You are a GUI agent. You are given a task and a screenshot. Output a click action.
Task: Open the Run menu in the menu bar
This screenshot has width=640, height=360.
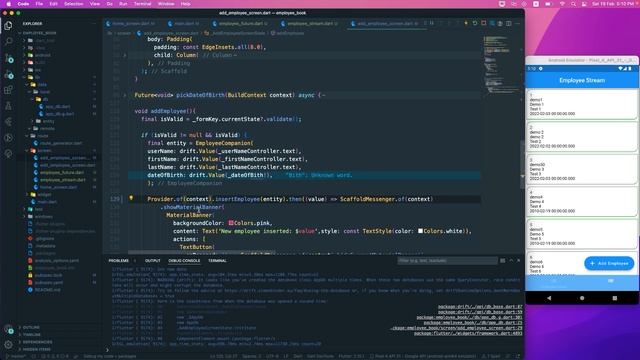coord(123,4)
